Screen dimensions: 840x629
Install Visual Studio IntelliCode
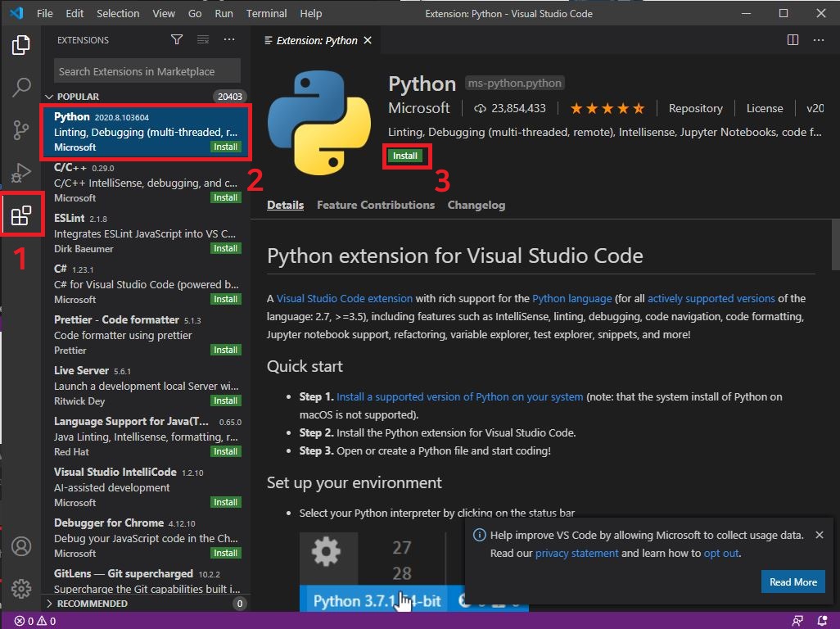pos(225,502)
